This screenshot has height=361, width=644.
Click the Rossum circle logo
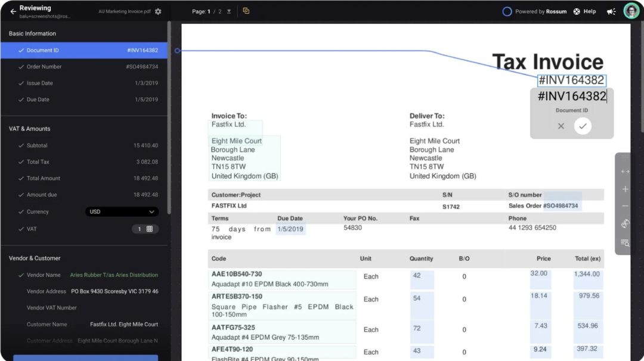click(x=507, y=11)
